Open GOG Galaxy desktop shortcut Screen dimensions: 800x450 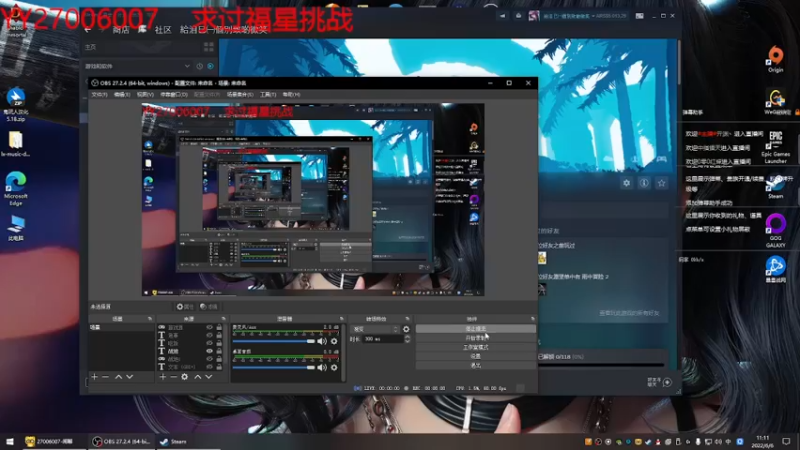[776, 231]
